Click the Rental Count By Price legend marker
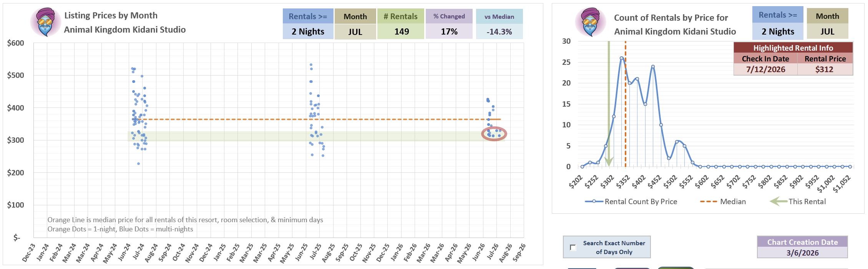Viewport: 868px width, 269px height. 594,201
